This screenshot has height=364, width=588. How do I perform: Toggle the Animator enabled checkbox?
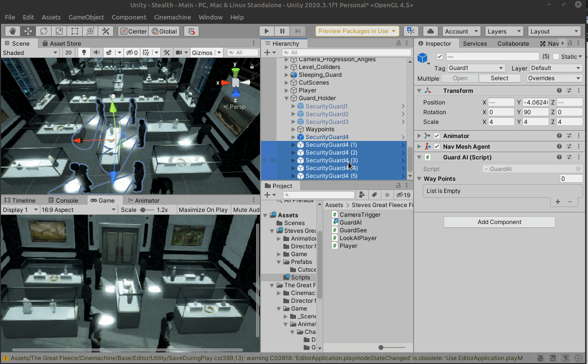[437, 136]
